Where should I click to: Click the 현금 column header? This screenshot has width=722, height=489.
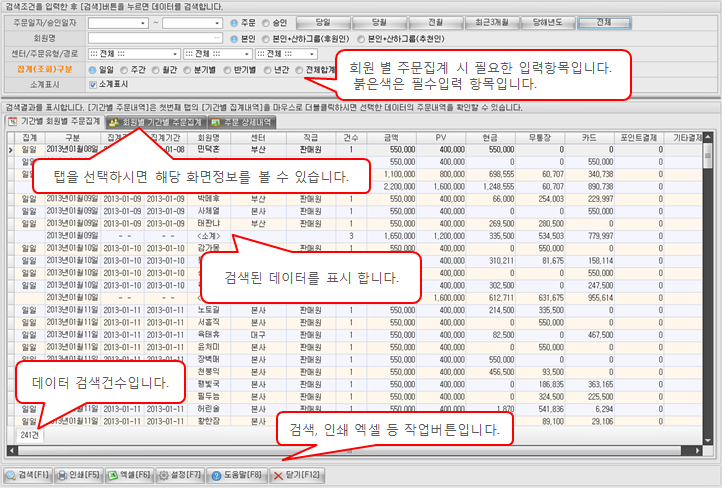[x=490, y=138]
